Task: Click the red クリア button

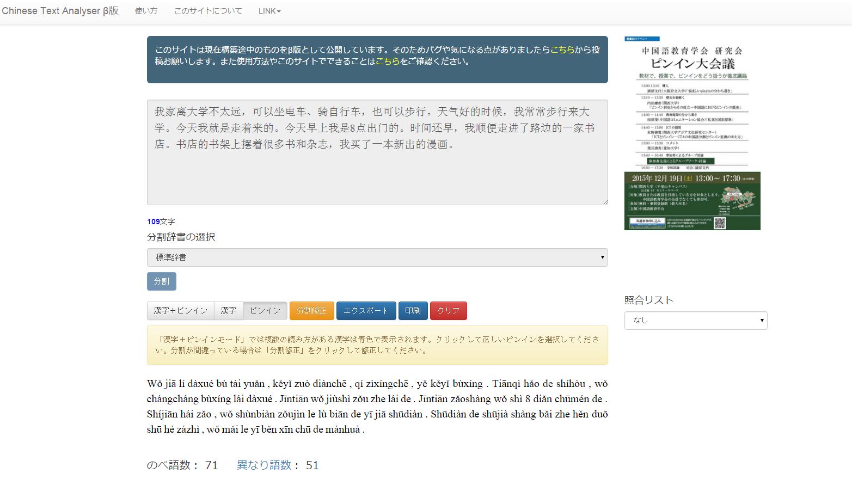Action: [449, 311]
